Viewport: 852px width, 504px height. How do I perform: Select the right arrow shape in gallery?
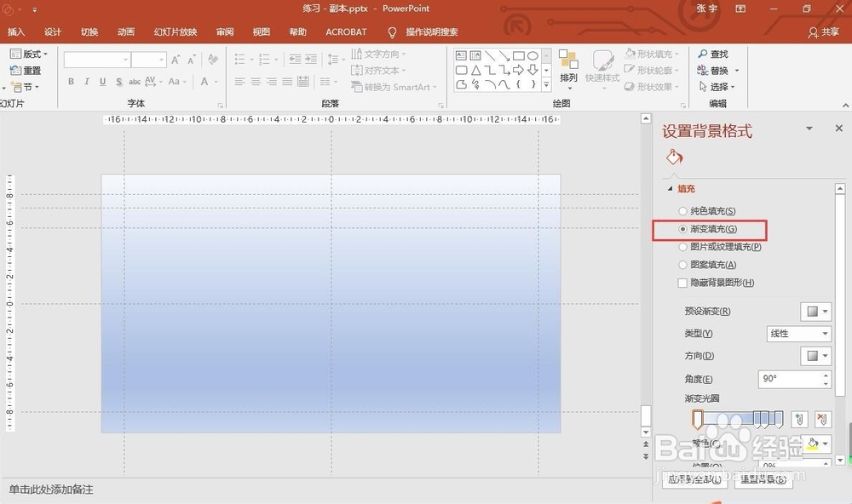[x=518, y=70]
